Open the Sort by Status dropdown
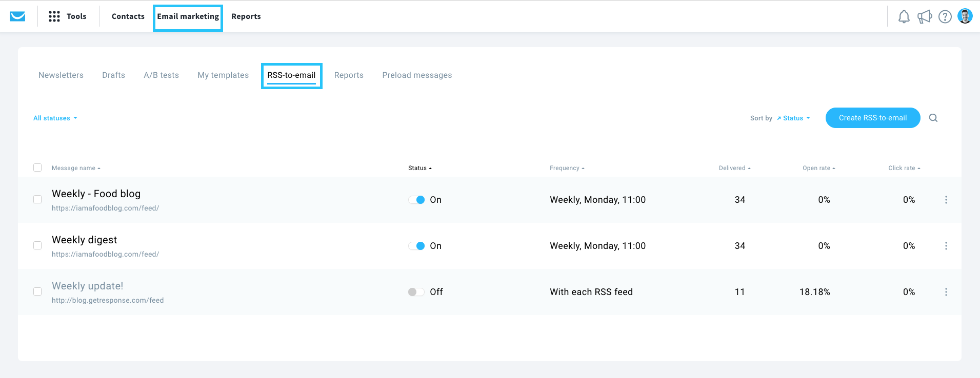The height and width of the screenshot is (378, 980). point(794,118)
